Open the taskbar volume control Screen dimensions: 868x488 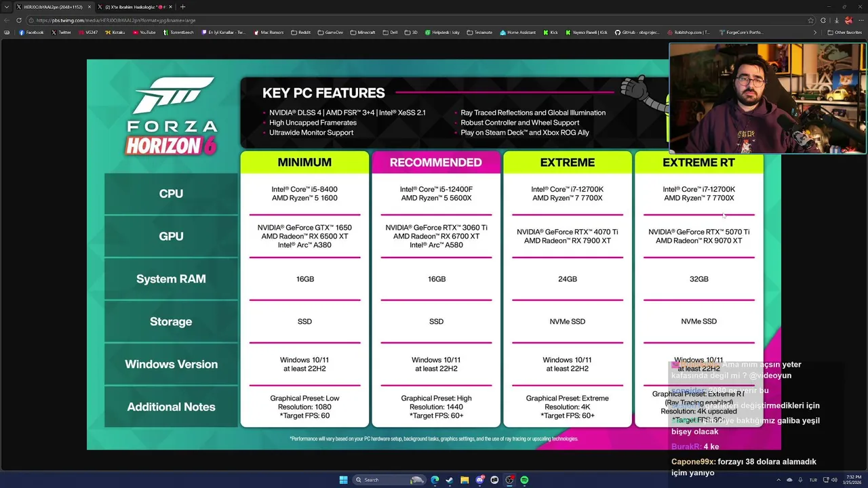pyautogui.click(x=835, y=480)
